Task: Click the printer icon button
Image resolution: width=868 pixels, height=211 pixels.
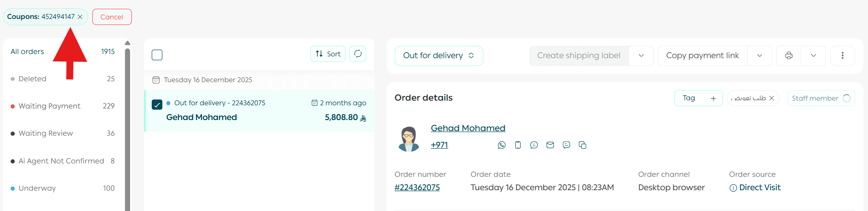Action: click(789, 55)
